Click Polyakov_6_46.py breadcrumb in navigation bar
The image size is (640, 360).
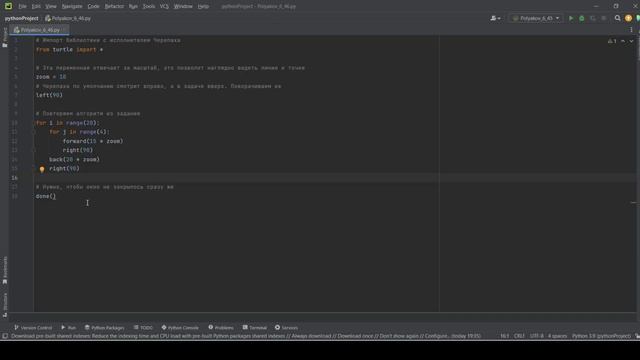(x=68, y=18)
